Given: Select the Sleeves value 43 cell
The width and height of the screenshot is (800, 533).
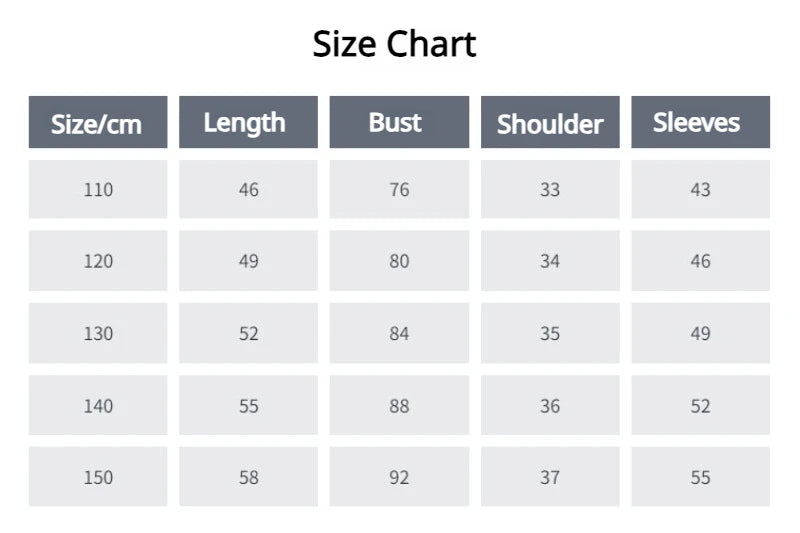Looking at the screenshot, I should coord(700,189).
